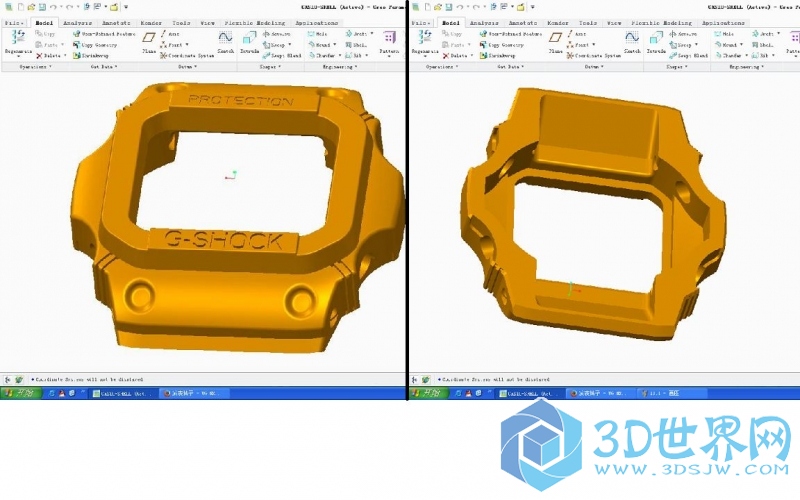
Task: Click the 11.1 画图 button on right taskbar
Action: (x=672, y=393)
